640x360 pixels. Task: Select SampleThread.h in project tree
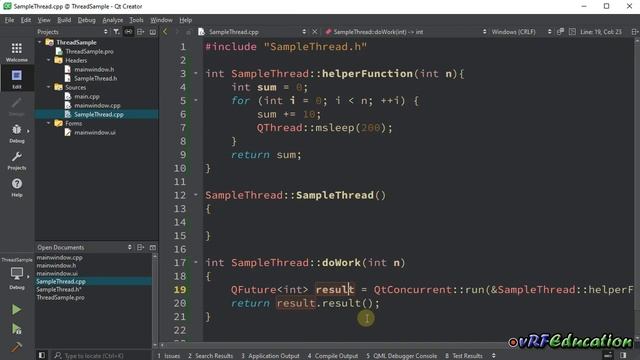pyautogui.click(x=96, y=78)
